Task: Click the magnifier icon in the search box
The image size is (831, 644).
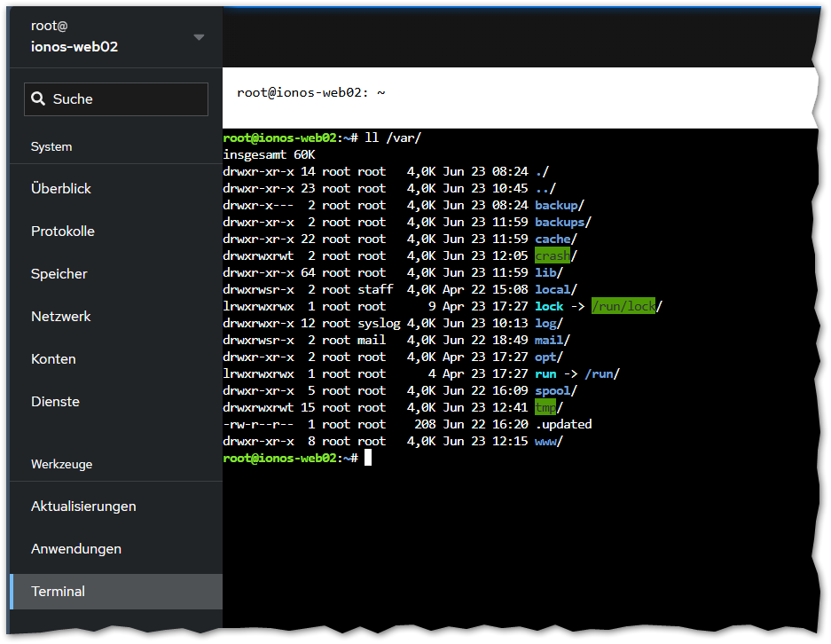Action: [38, 99]
